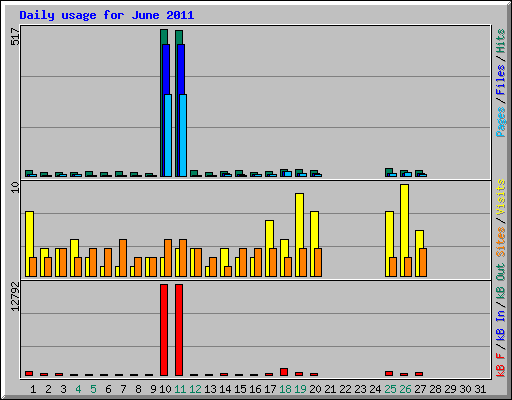This screenshot has width=512, height=400.
Task: Click the blue "Files" legend label
Action: [x=500, y=80]
